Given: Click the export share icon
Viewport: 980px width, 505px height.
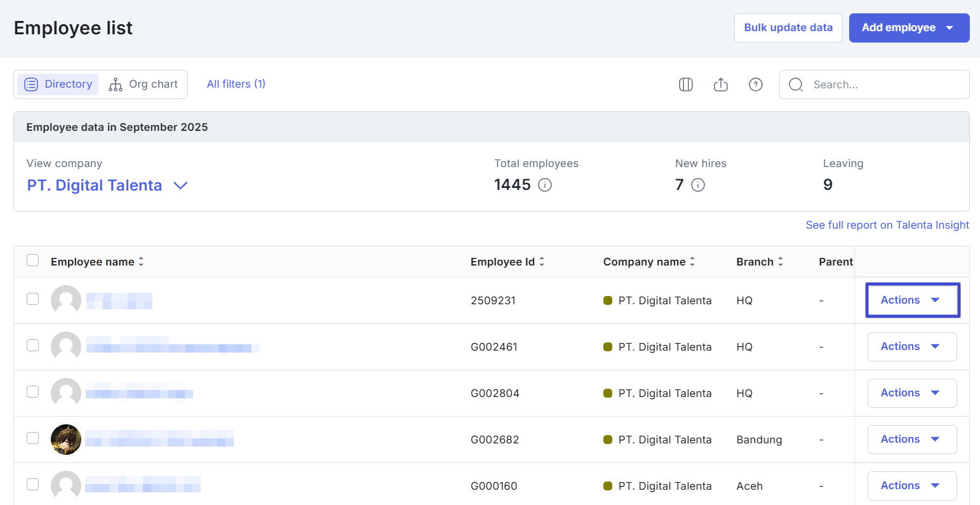Looking at the screenshot, I should click(x=721, y=84).
